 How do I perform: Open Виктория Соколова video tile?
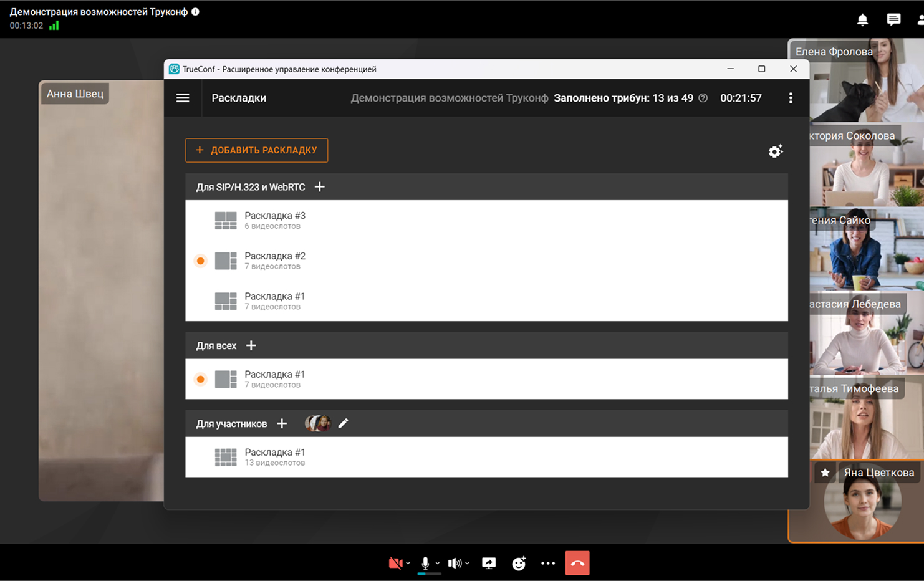867,165
